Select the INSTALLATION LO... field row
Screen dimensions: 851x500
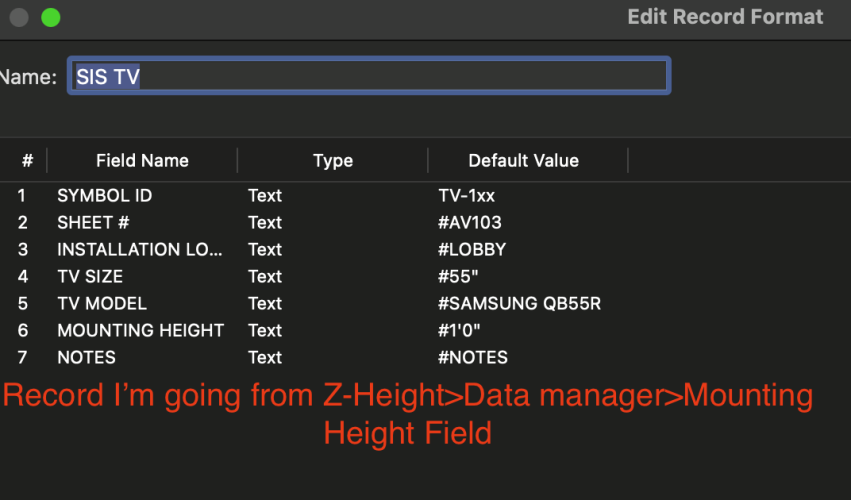pos(140,250)
